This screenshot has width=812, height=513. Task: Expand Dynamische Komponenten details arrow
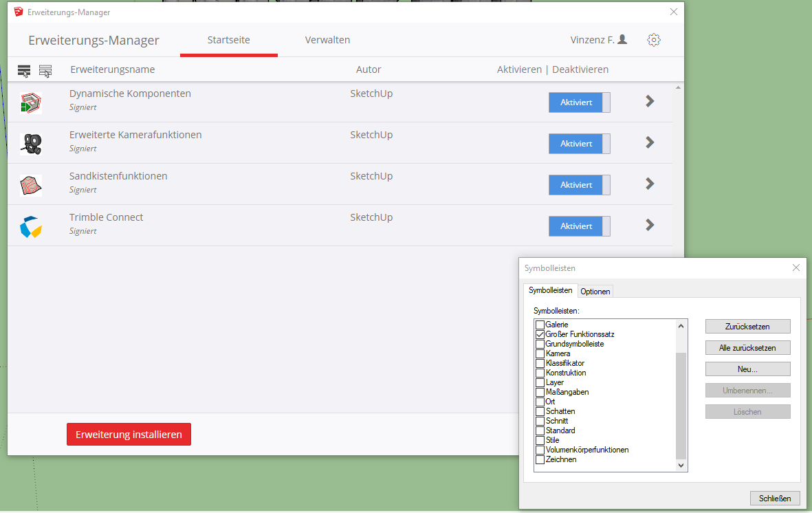tap(649, 102)
